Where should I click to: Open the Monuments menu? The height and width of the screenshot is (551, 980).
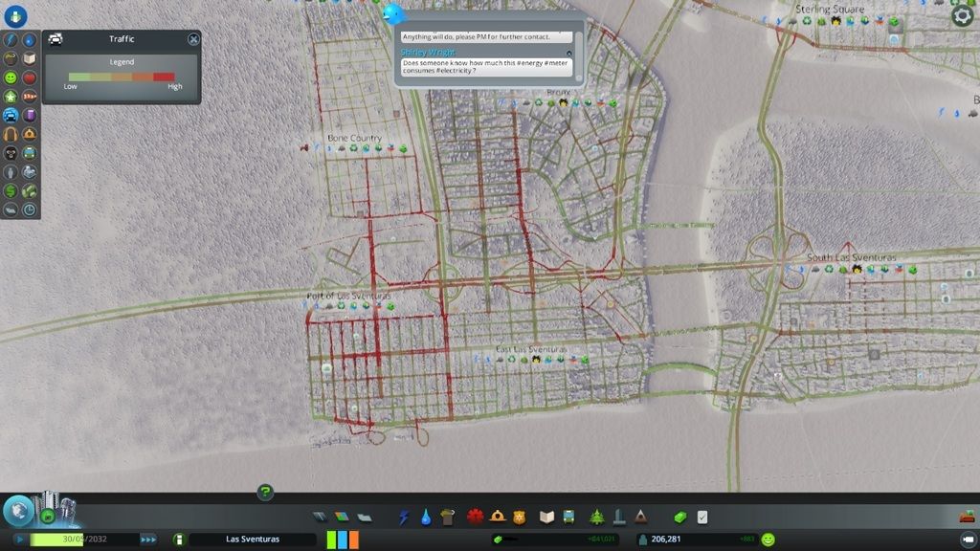(640, 518)
